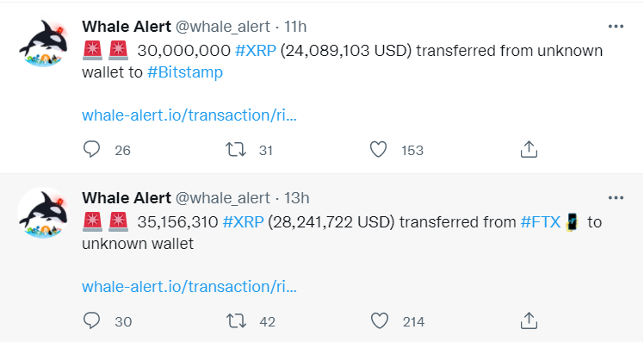
Task: Open more options on the 11h tweet
Action: click(616, 27)
